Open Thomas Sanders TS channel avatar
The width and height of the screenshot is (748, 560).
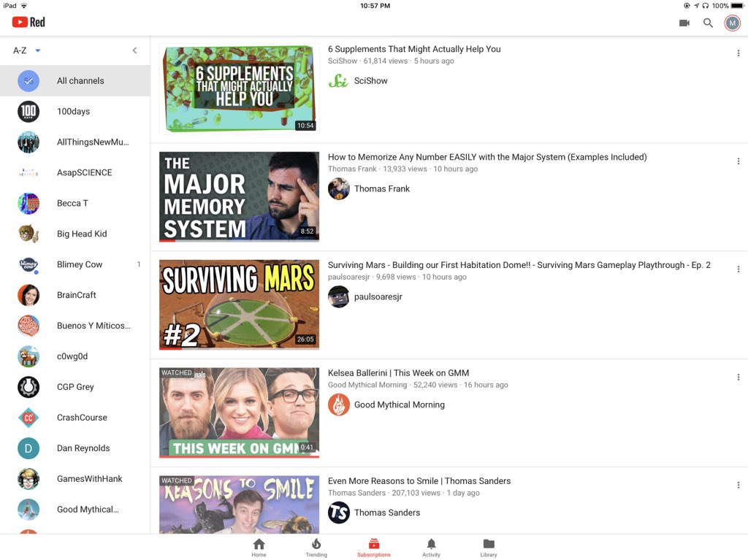click(x=339, y=513)
